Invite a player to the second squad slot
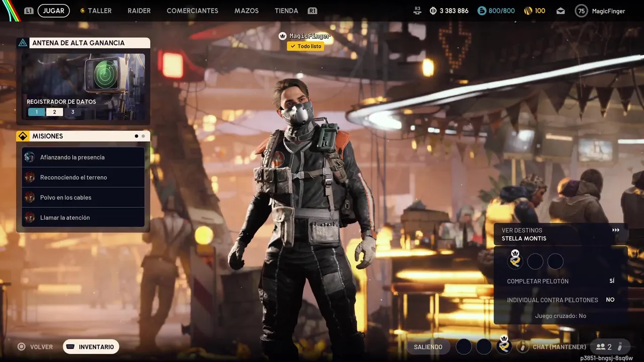Image resolution: width=644 pixels, height=362 pixels. click(535, 261)
